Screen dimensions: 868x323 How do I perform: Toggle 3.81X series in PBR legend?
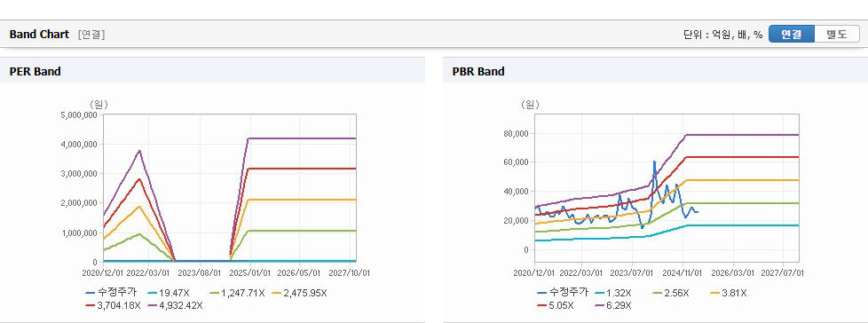[x=728, y=293]
